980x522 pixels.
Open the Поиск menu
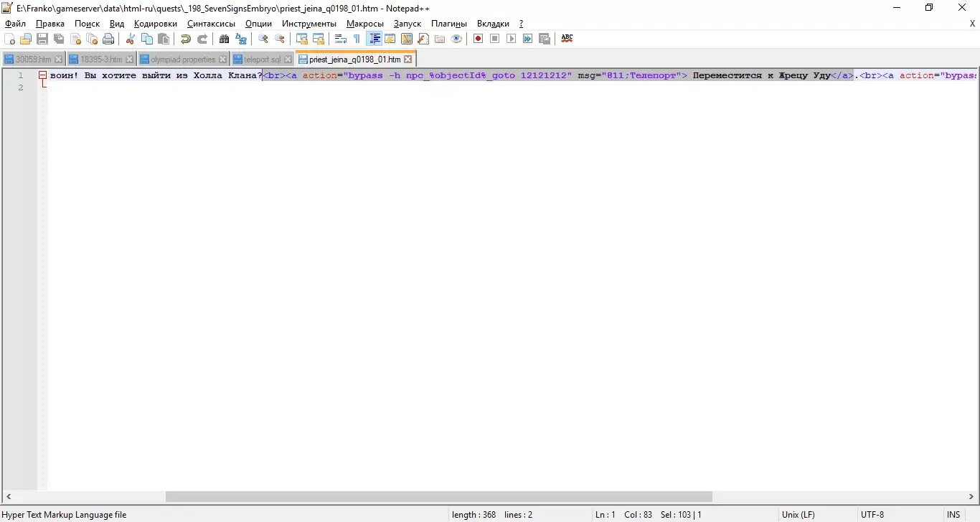[87, 24]
